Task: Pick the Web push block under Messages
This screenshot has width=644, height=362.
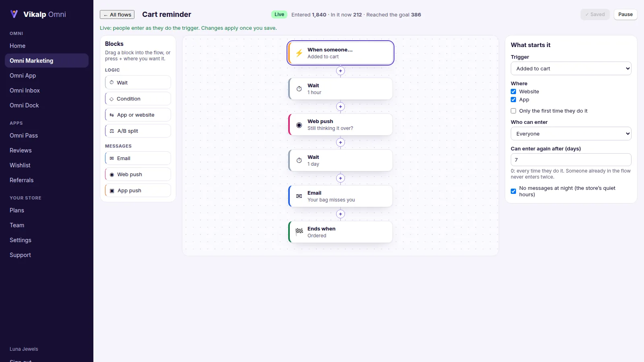Action: 138,174
